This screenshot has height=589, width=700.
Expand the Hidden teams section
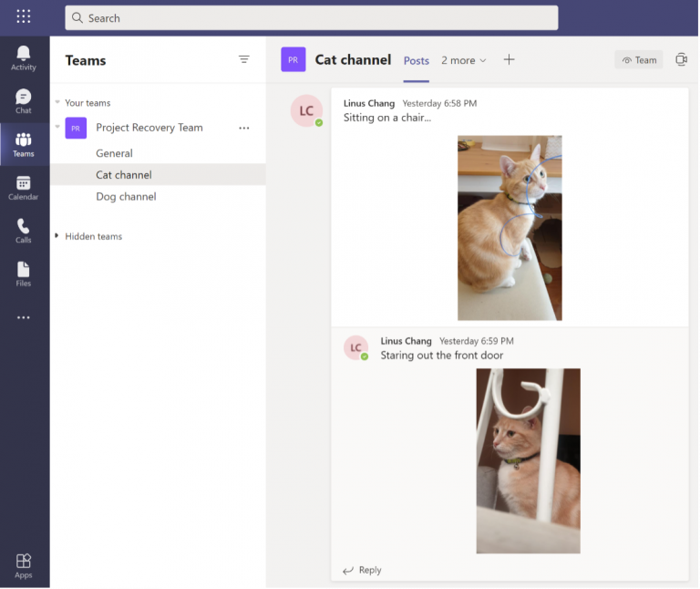57,236
